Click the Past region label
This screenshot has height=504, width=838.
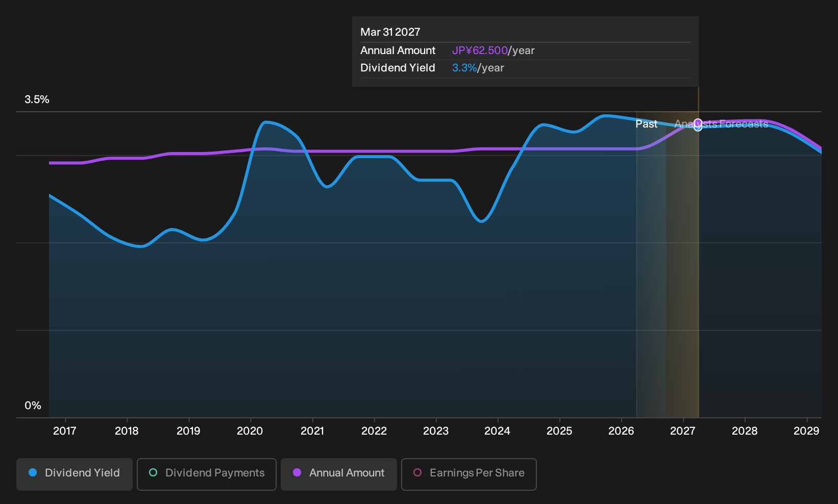[646, 124]
